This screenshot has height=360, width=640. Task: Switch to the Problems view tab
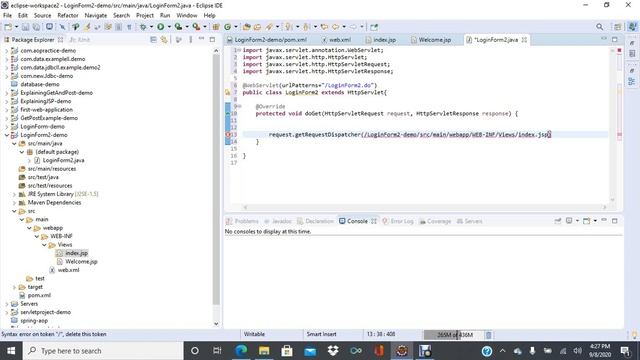coord(242,221)
